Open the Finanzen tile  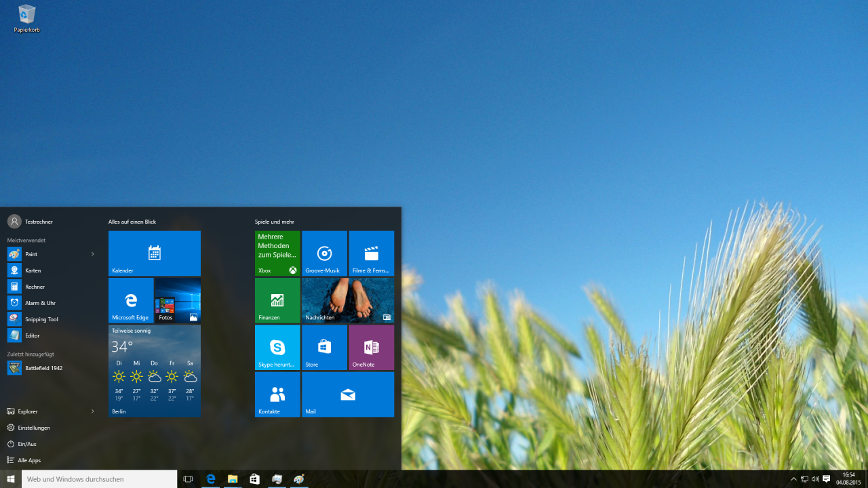coord(277,300)
